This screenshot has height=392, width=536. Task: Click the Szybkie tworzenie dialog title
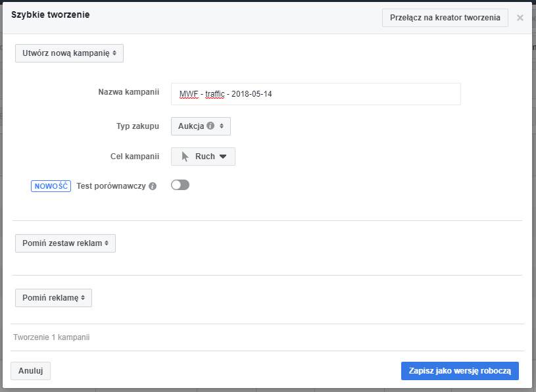51,14
